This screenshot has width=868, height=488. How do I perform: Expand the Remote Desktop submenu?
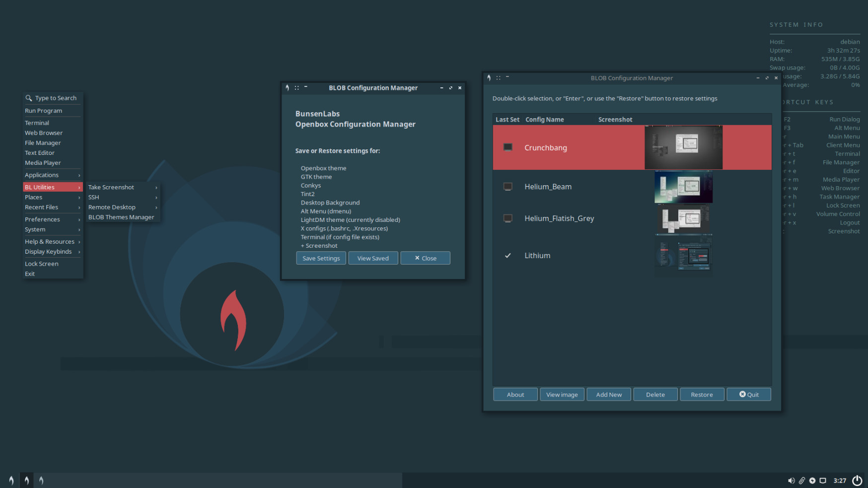pyautogui.click(x=123, y=207)
